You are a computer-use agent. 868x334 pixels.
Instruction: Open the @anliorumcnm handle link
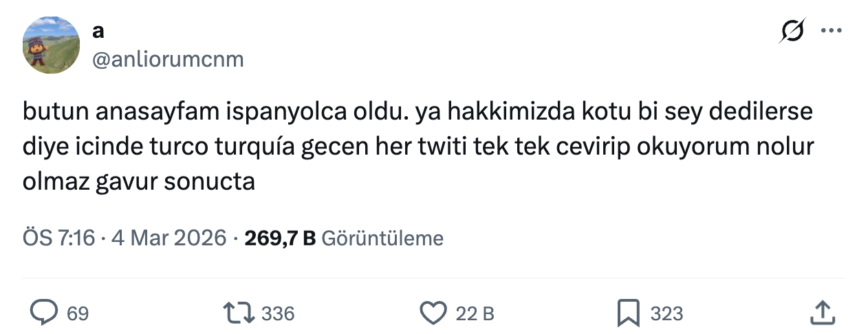[167, 59]
